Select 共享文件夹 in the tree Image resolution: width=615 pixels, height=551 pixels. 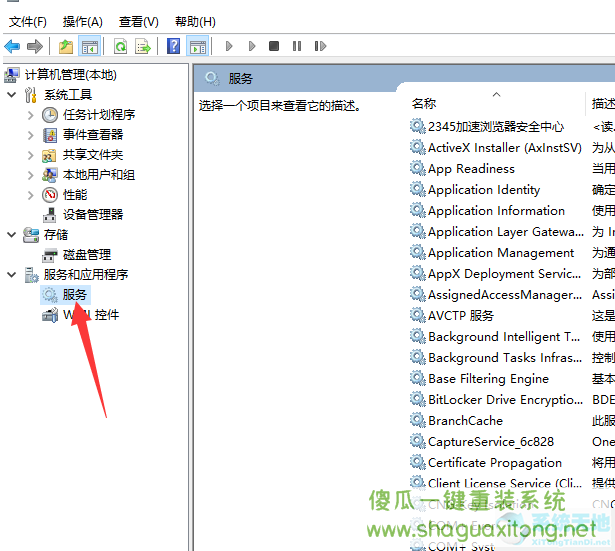pos(93,155)
